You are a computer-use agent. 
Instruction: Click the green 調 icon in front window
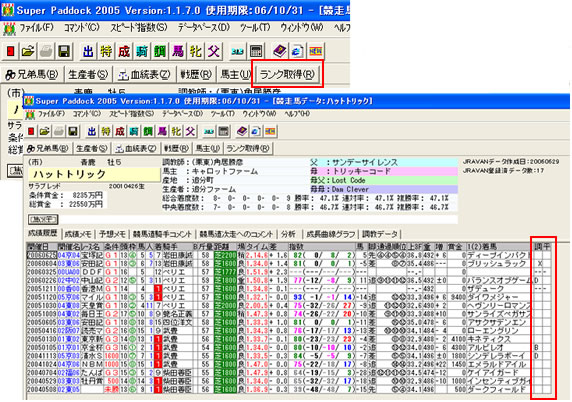[x=148, y=131]
